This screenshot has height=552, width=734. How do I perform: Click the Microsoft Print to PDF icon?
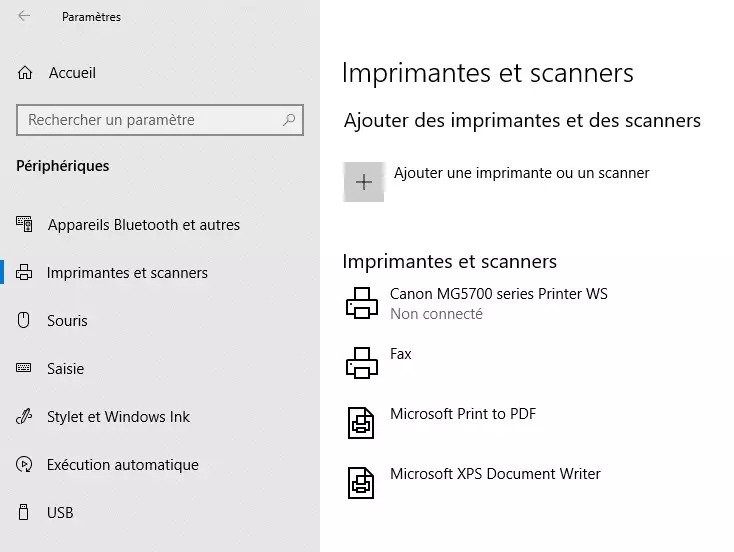(361, 423)
